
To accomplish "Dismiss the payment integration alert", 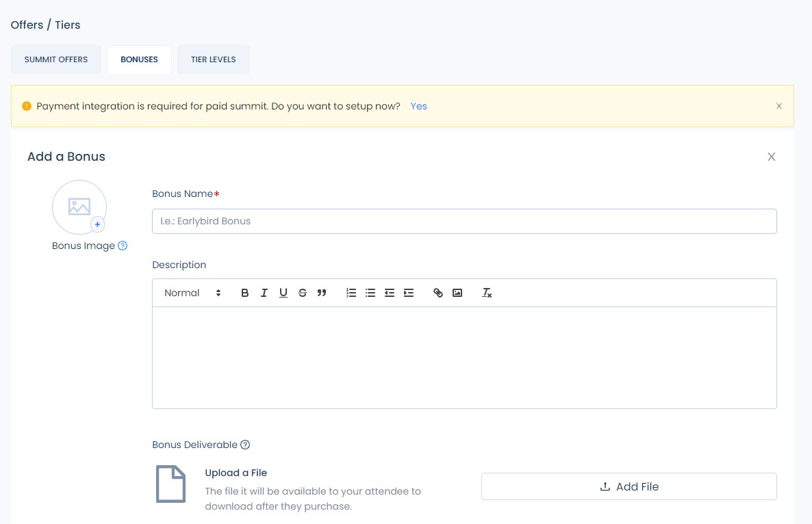I will pyautogui.click(x=779, y=106).
